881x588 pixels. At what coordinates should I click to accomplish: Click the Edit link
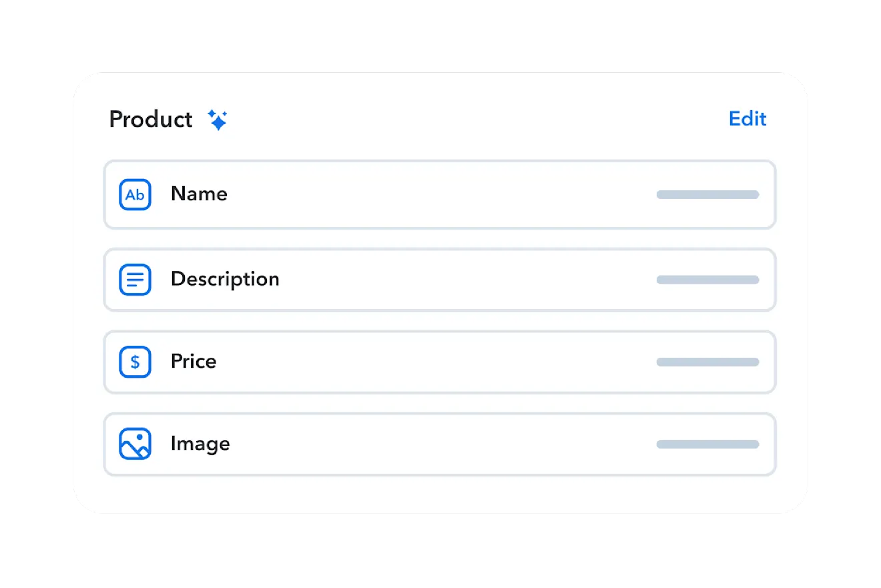tap(748, 119)
